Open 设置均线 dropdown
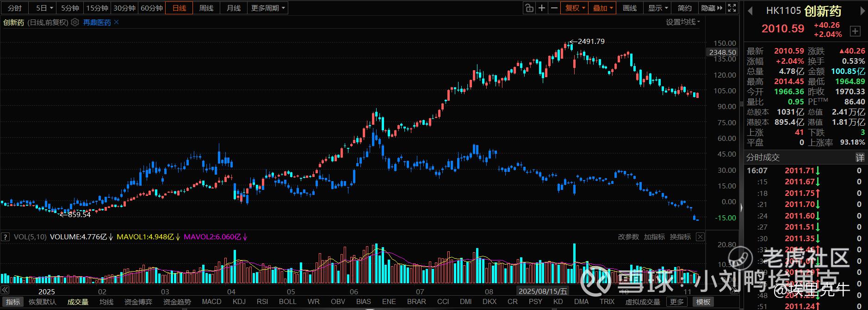Viewport: 868px width, 310px height. click(683, 22)
